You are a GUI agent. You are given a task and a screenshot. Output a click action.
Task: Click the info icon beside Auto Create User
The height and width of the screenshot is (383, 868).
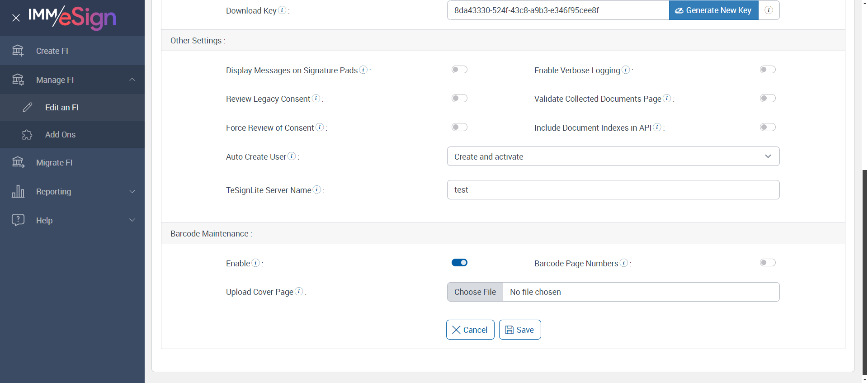(x=292, y=156)
